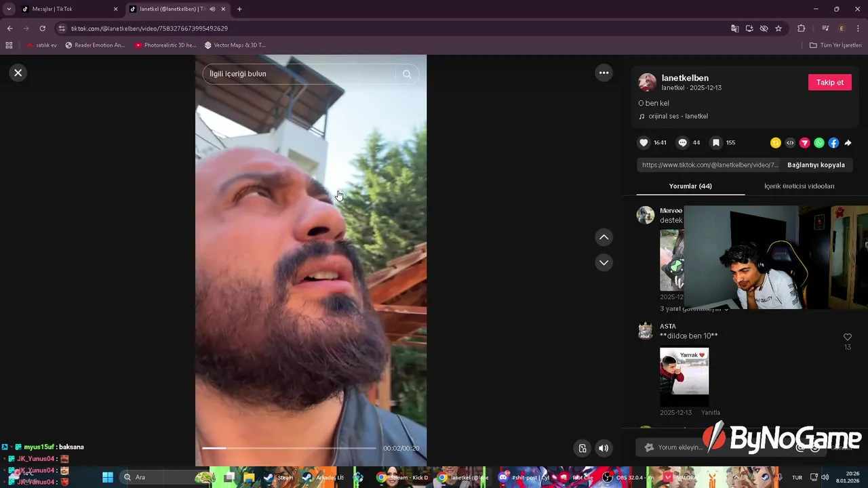This screenshot has width=868, height=488.
Task: Open the lanetkelben username link
Action: click(x=685, y=78)
